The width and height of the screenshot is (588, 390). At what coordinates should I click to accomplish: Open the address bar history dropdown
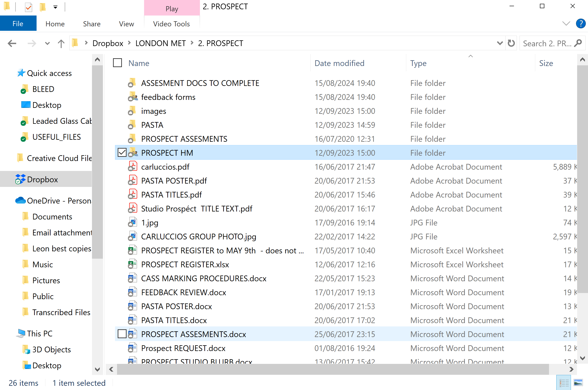coord(499,43)
